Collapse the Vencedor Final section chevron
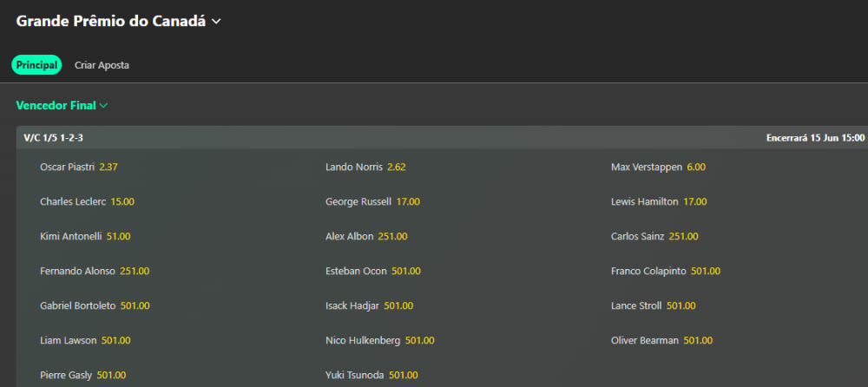The image size is (868, 387). point(103,105)
